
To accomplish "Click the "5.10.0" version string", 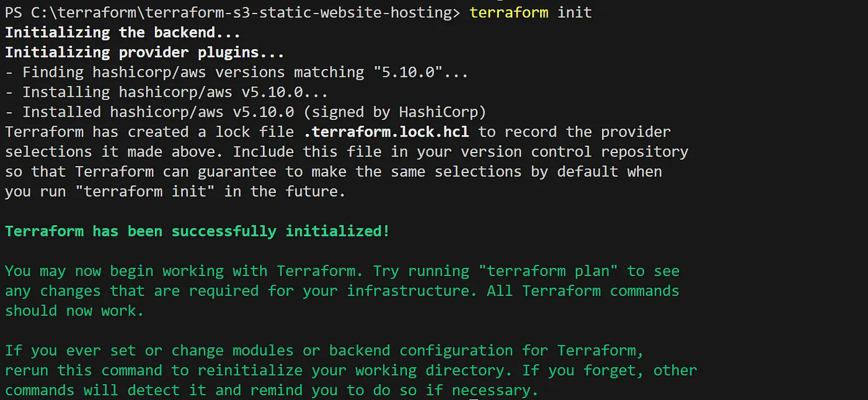I will (408, 72).
